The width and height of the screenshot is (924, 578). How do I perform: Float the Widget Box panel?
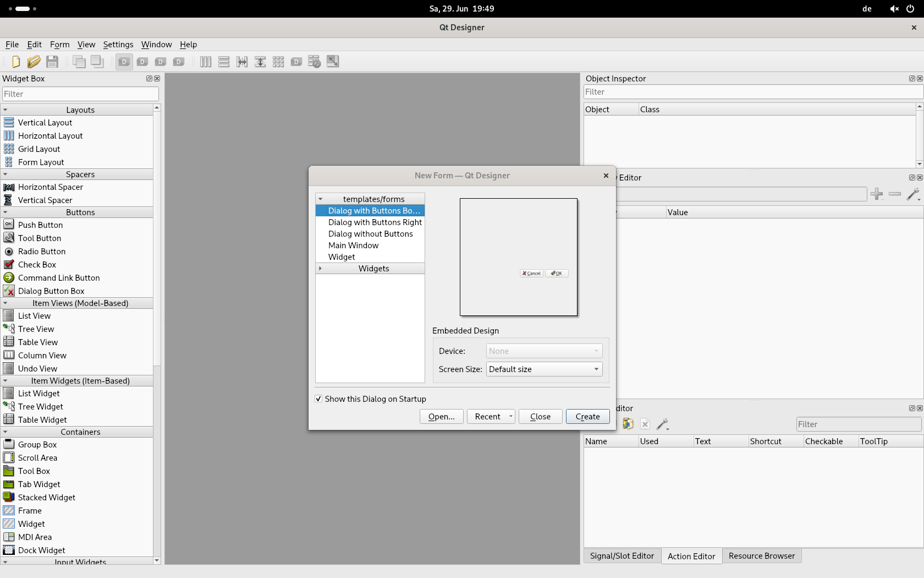pyautogui.click(x=149, y=79)
